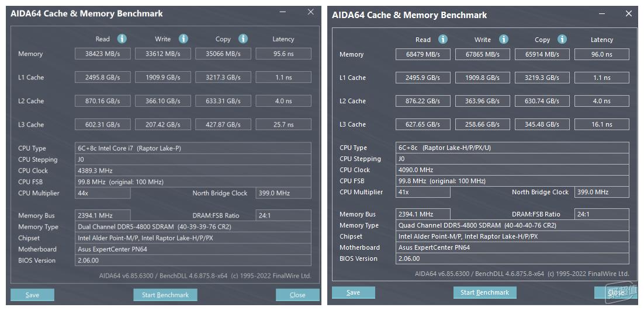644x311 pixels.
Task: Save results in left AIDA64 window
Action: pos(33,295)
